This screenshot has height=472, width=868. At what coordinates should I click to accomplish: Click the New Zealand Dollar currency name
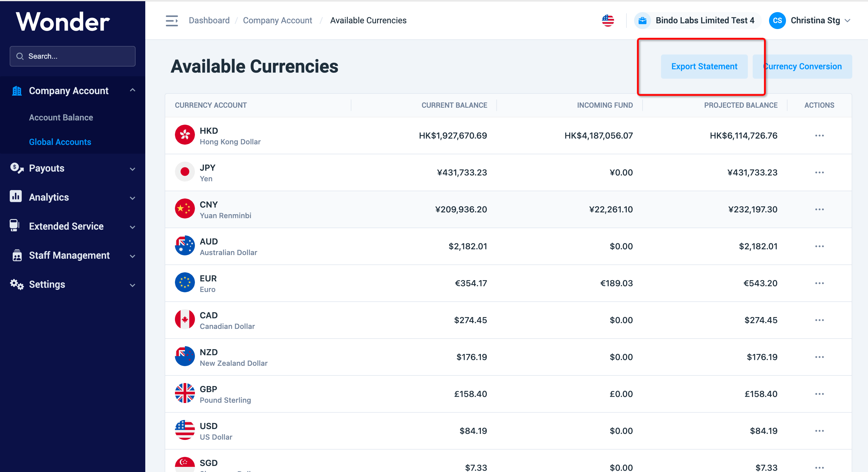click(x=234, y=363)
